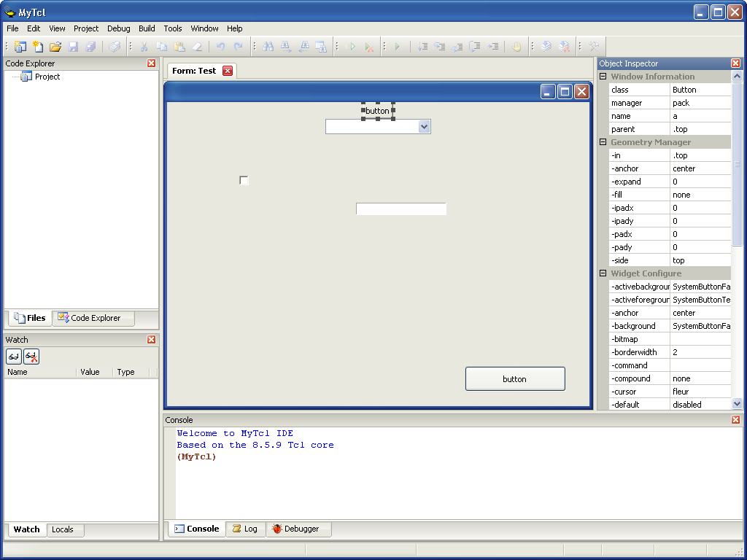Image resolution: width=747 pixels, height=560 pixels.
Task: Close the Object Inspector panel
Action: (735, 63)
